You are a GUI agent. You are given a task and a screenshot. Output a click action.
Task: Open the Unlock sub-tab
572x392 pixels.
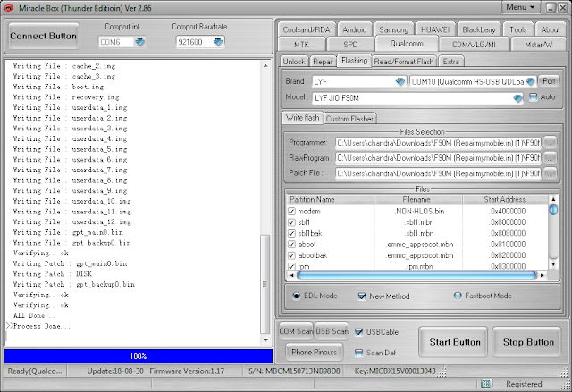point(294,62)
